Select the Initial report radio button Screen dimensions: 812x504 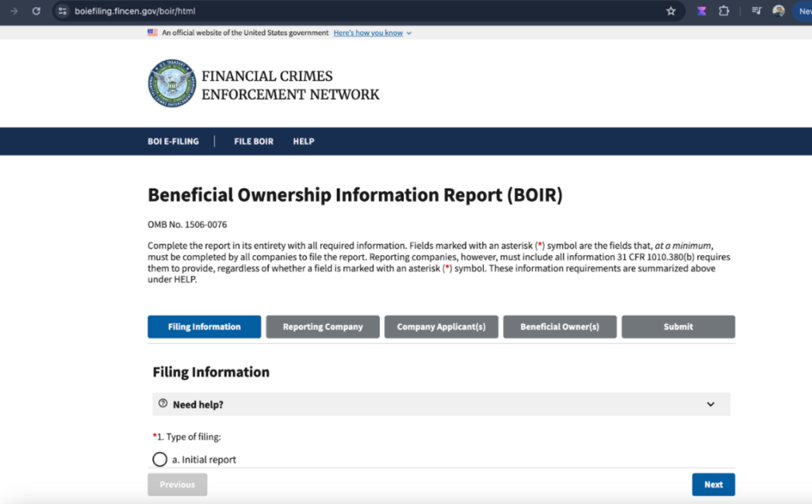pyautogui.click(x=159, y=460)
